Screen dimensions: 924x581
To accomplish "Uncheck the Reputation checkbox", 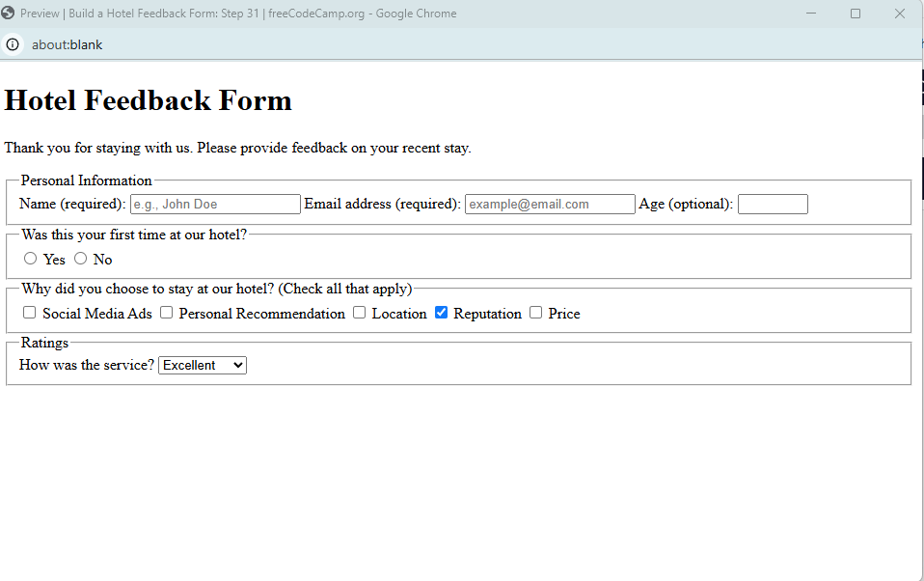I will (442, 313).
